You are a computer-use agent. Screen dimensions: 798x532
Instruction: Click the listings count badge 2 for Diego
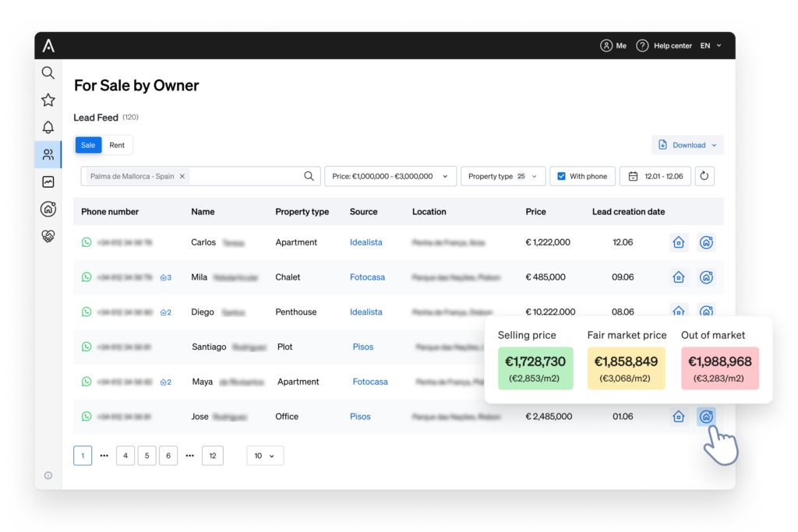click(x=166, y=312)
